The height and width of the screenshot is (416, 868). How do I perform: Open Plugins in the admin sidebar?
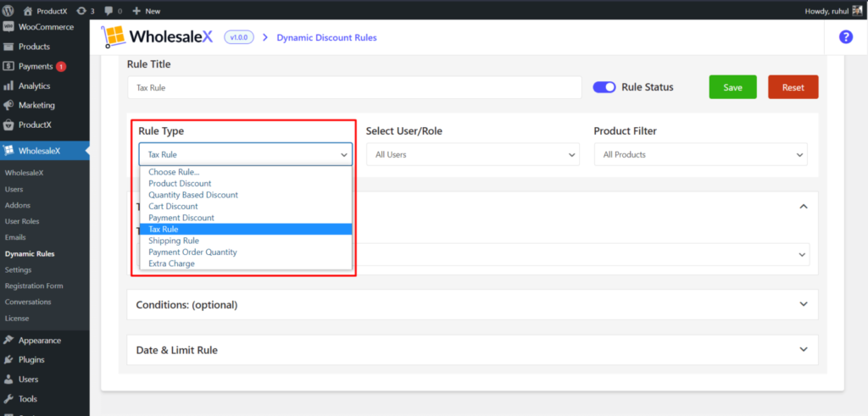point(44,359)
